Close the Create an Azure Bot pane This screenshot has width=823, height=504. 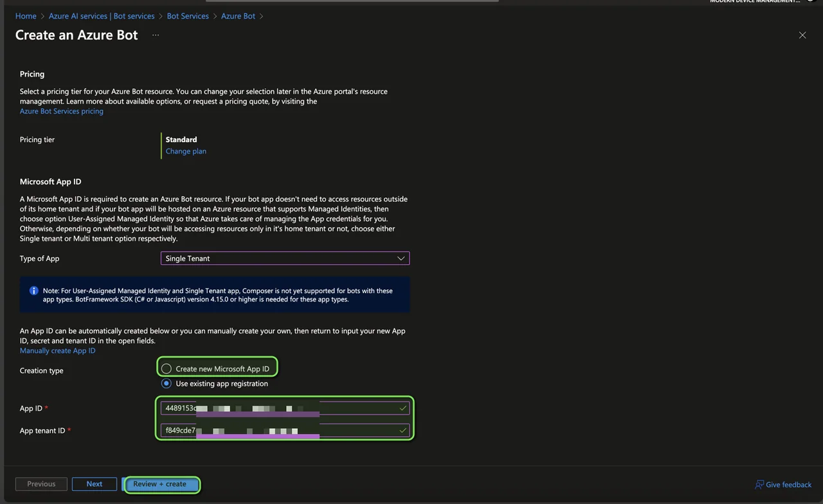click(802, 35)
